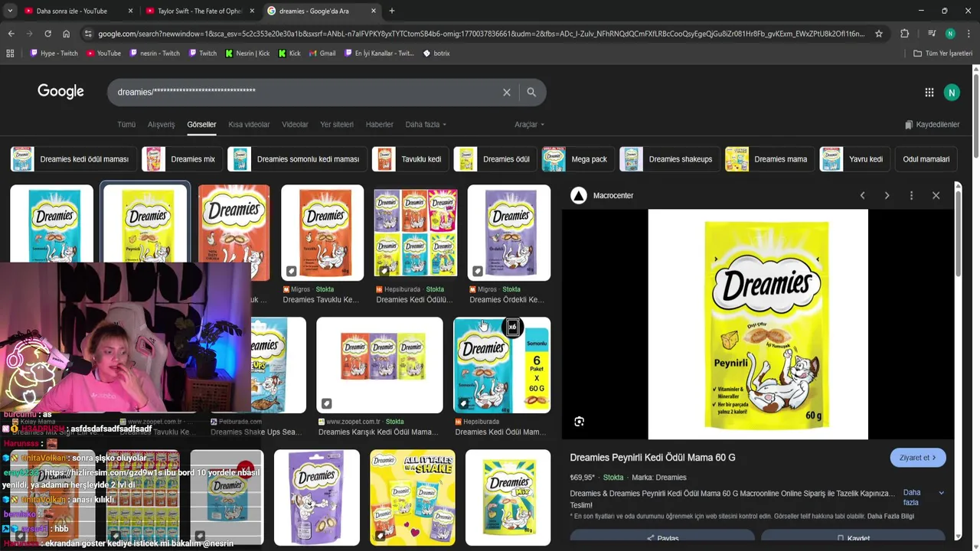Switch to the Kısa videolar tab
The height and width of the screenshot is (551, 980).
pyautogui.click(x=249, y=125)
